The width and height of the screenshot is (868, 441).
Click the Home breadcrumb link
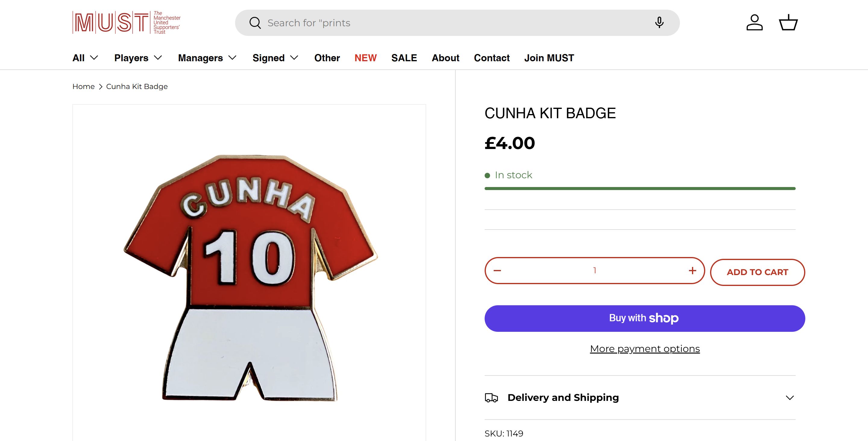[83, 87]
